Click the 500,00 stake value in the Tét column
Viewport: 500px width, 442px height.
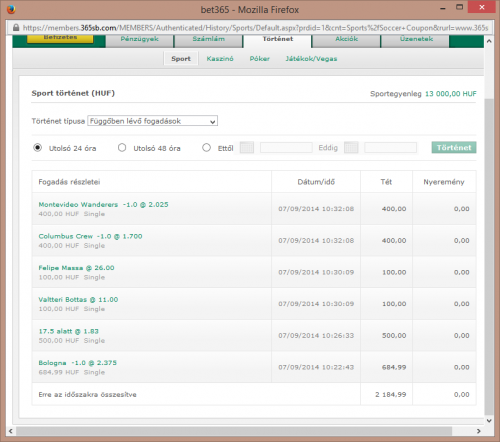[x=394, y=335]
